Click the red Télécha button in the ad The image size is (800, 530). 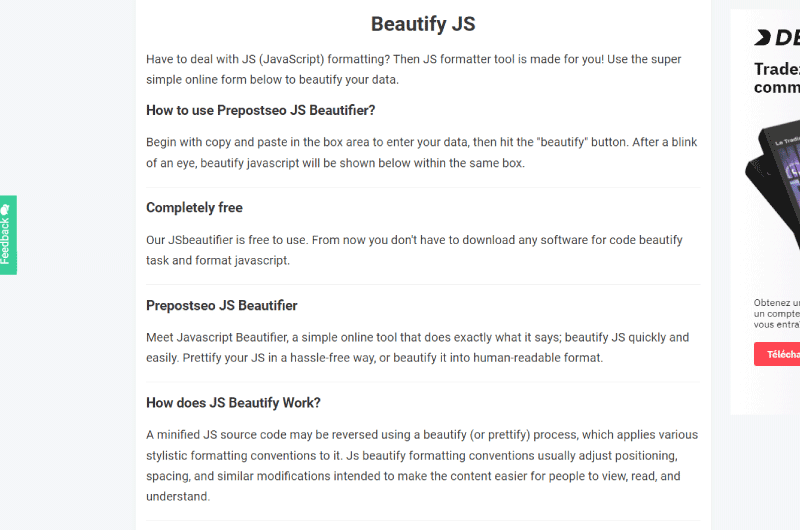click(x=777, y=354)
